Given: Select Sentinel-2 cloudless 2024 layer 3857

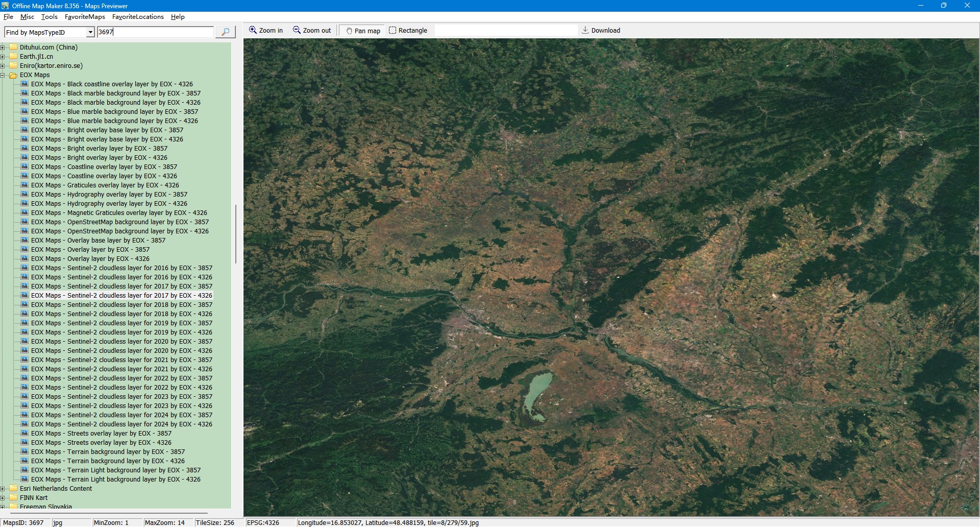Looking at the screenshot, I should tap(121, 415).
